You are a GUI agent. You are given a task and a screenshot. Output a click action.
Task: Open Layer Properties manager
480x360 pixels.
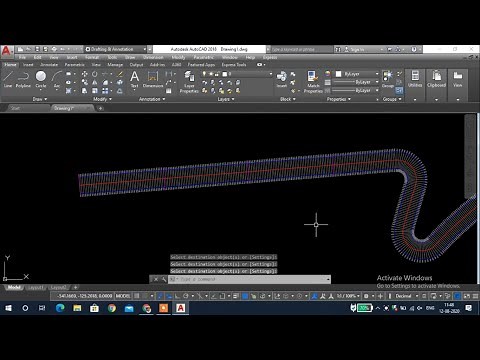[x=189, y=82]
